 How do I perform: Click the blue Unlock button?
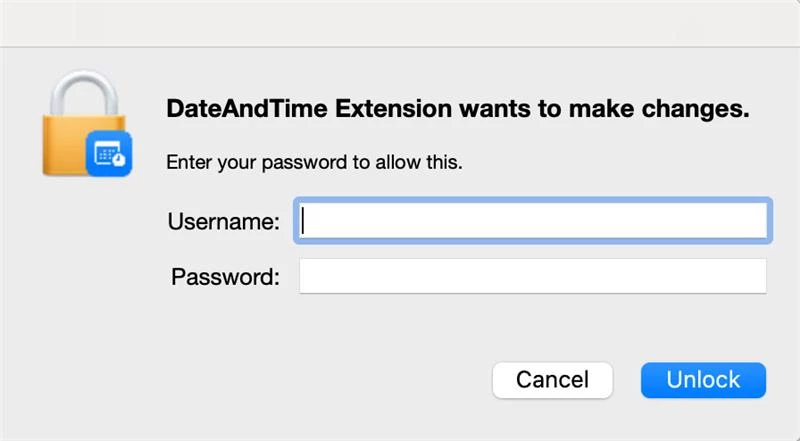pyautogui.click(x=703, y=380)
